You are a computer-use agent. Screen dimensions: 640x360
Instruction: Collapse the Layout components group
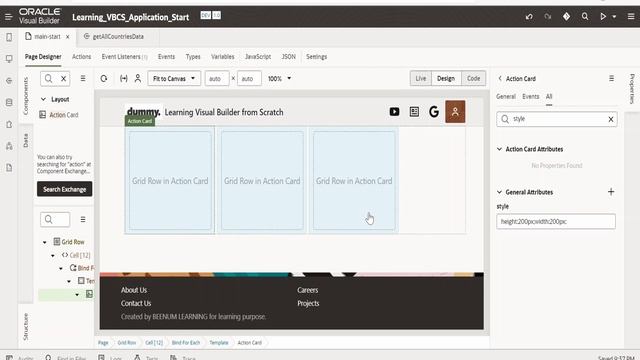(43, 99)
